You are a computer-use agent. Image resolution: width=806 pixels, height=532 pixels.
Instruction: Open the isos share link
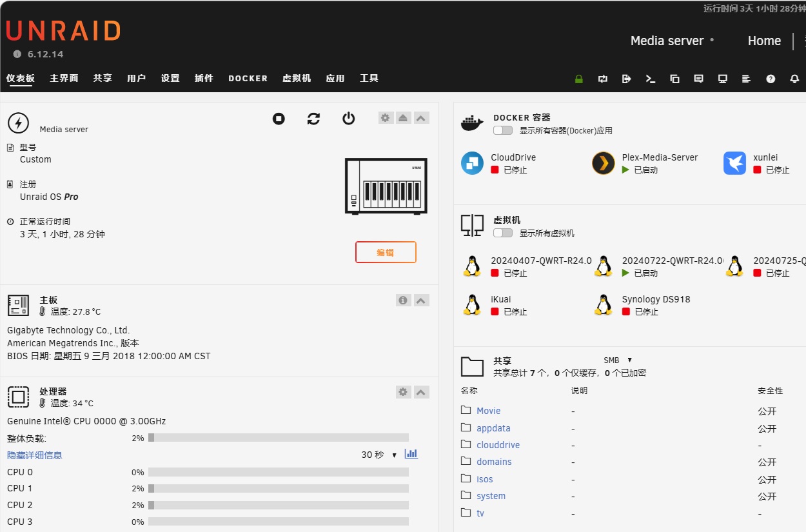click(x=485, y=479)
